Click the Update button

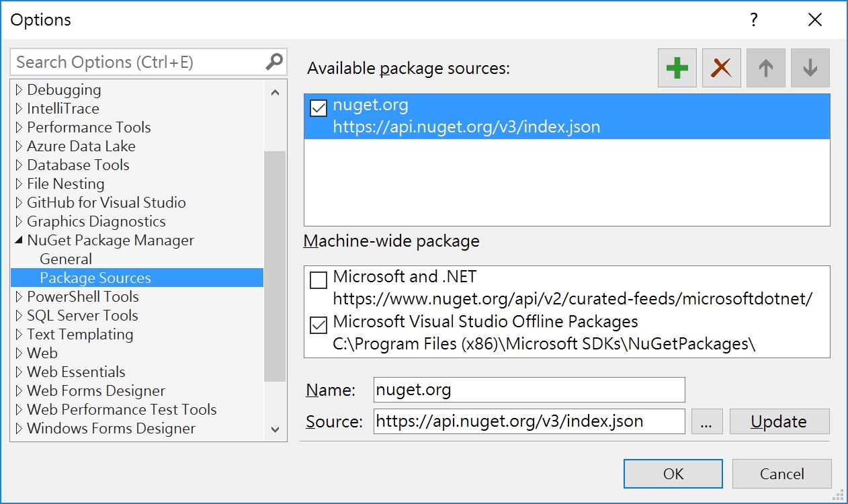779,421
